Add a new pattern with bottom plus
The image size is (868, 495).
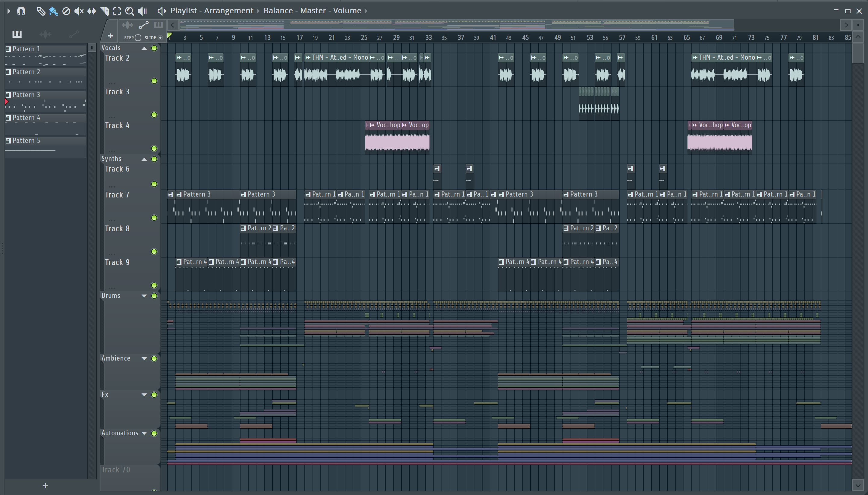pos(46,486)
